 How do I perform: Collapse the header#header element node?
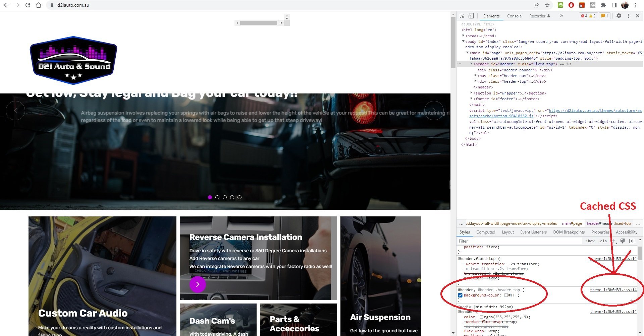[471, 64]
